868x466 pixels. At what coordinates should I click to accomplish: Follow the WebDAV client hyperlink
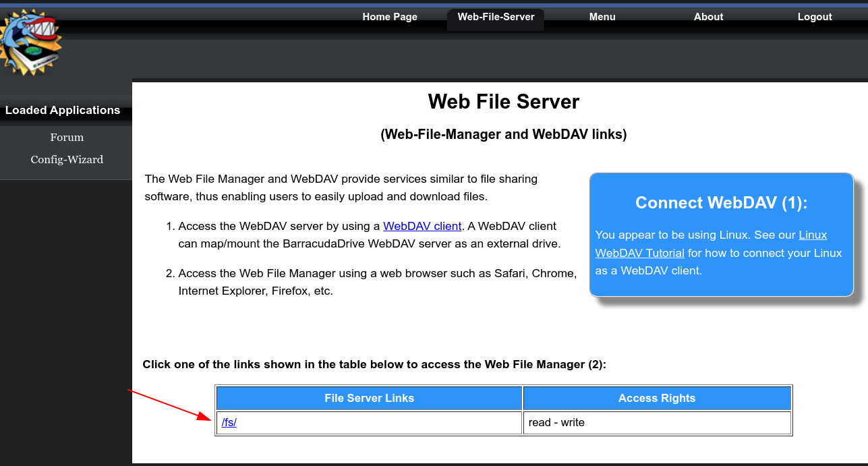(422, 226)
